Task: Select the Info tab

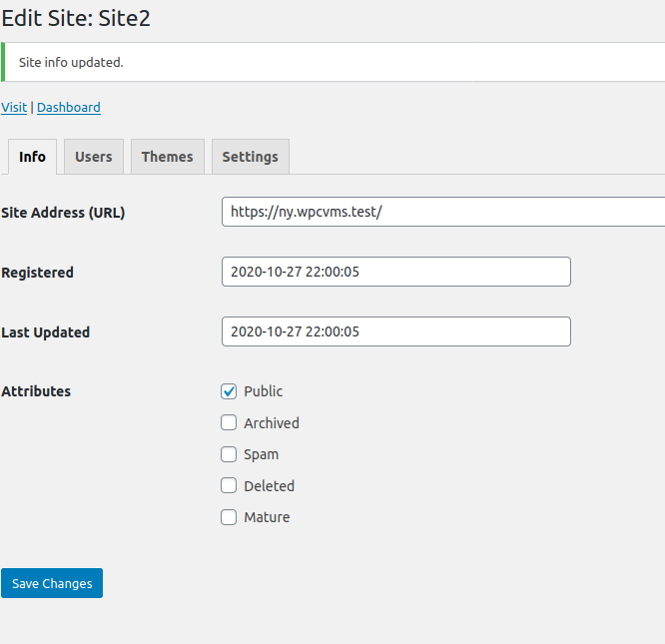Action: tap(32, 157)
